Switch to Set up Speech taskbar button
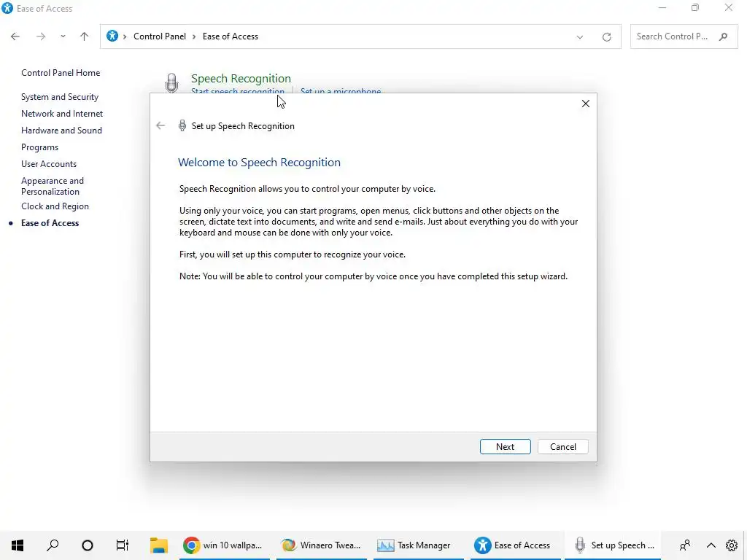Screen dimensions: 747x560 tap(613, 545)
